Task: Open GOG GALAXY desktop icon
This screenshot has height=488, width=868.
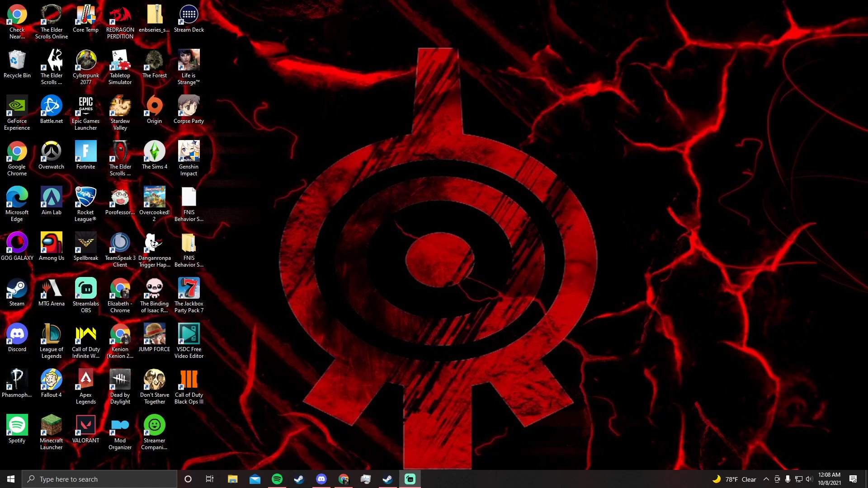Action: [17, 247]
